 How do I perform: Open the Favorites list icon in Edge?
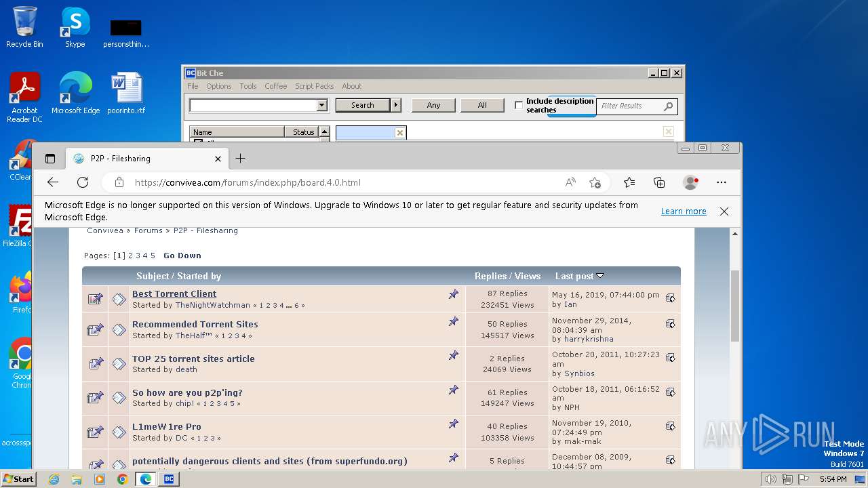629,182
